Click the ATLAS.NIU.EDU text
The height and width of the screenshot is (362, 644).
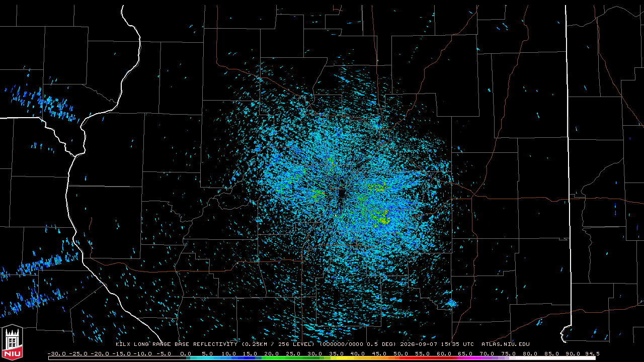tap(506, 344)
